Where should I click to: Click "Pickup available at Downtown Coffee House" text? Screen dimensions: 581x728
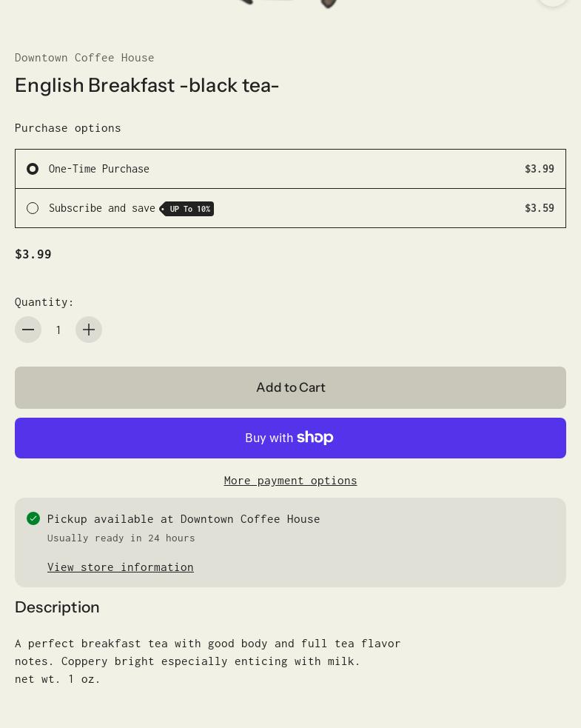coord(184,518)
